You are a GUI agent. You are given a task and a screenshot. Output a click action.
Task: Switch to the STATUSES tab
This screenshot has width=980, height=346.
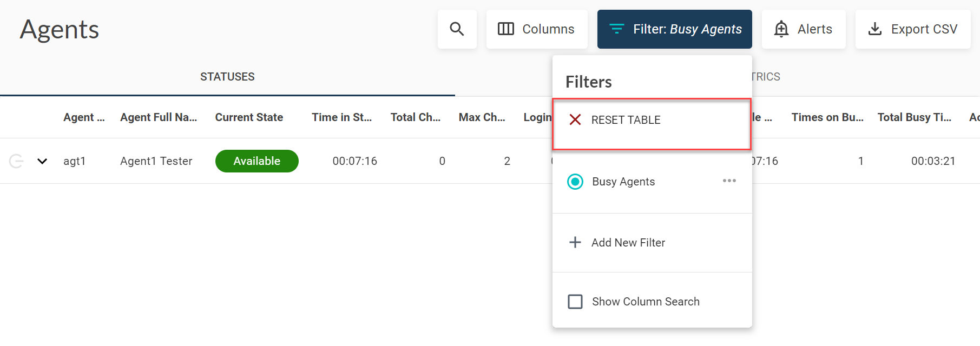[x=227, y=77]
